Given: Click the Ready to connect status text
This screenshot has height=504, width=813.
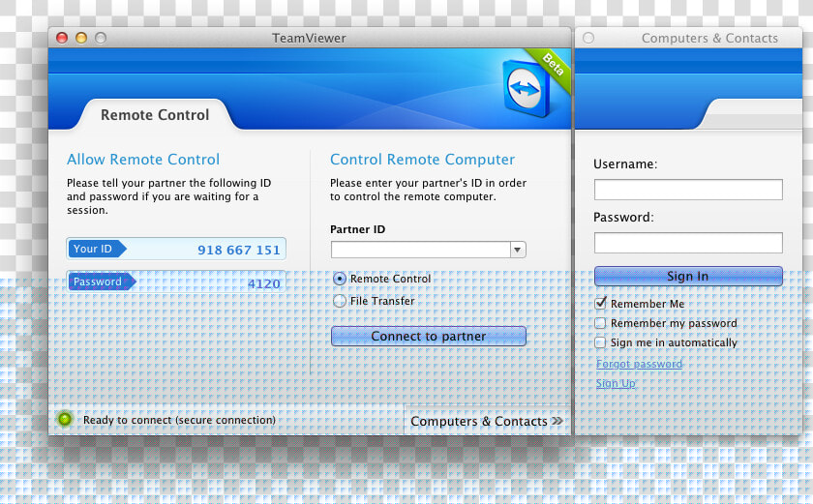Looking at the screenshot, I should pyautogui.click(x=179, y=420).
